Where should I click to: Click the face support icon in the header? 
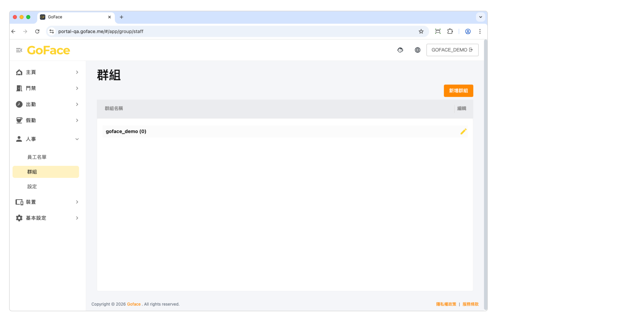(400, 50)
